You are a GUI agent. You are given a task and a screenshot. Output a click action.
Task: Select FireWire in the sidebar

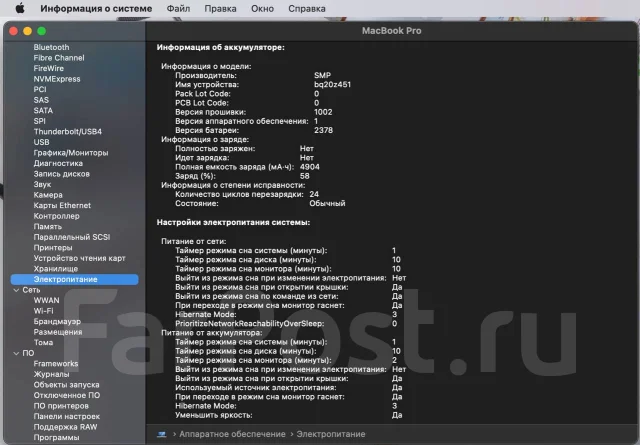(49, 69)
